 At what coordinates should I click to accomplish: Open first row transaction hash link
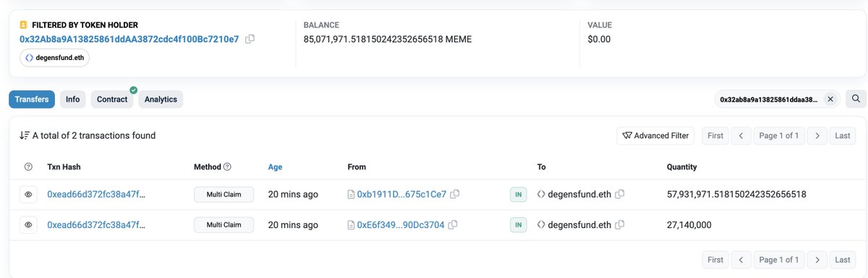tap(96, 194)
